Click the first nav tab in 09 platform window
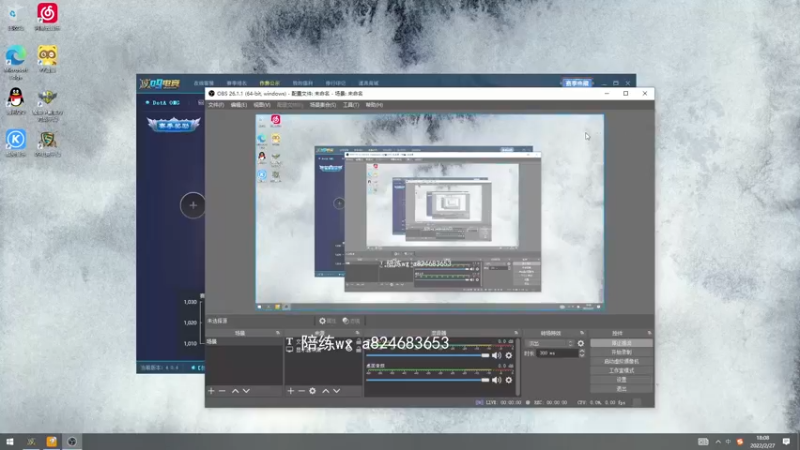This screenshot has width=800, height=450. coord(204,83)
